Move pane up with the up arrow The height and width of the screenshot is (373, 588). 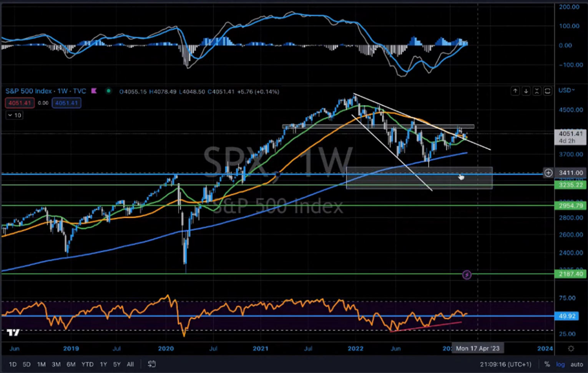(x=515, y=91)
